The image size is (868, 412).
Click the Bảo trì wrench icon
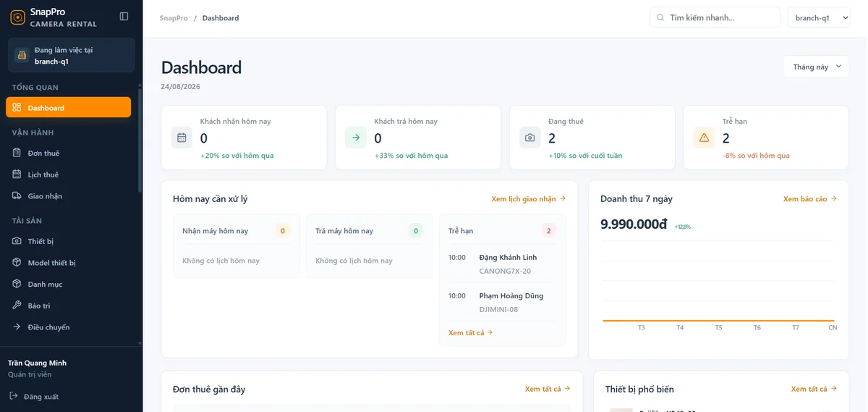tap(17, 306)
